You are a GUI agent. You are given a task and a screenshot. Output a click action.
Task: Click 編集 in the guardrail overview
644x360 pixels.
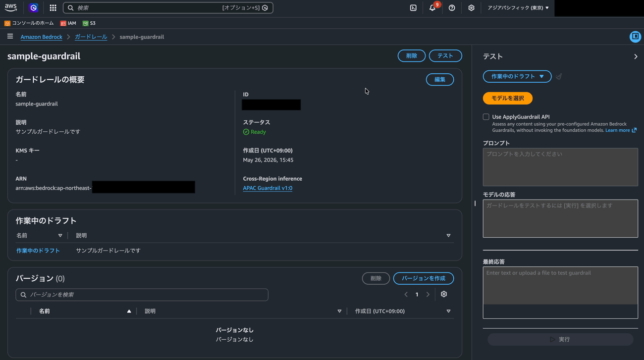[x=440, y=80]
